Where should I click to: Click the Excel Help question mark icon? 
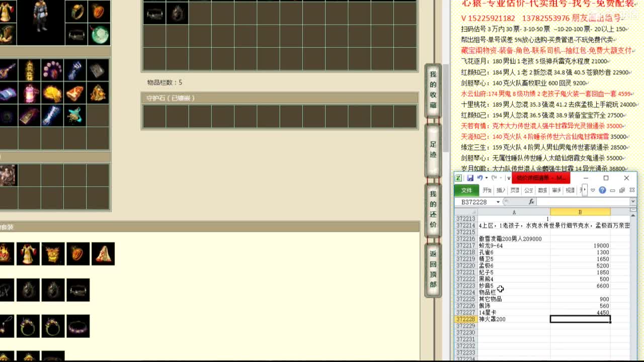click(x=602, y=190)
